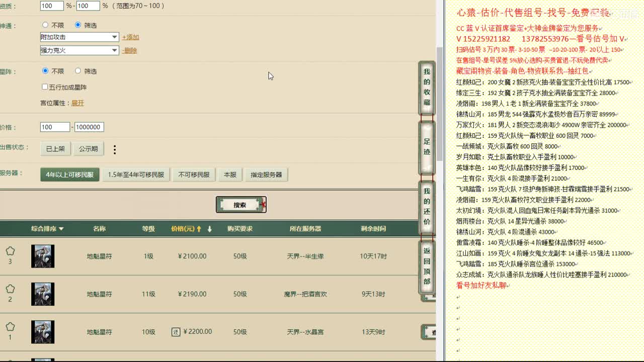Open more options dots next to 公示期
Viewport: 644px width, 362px height.
115,149
